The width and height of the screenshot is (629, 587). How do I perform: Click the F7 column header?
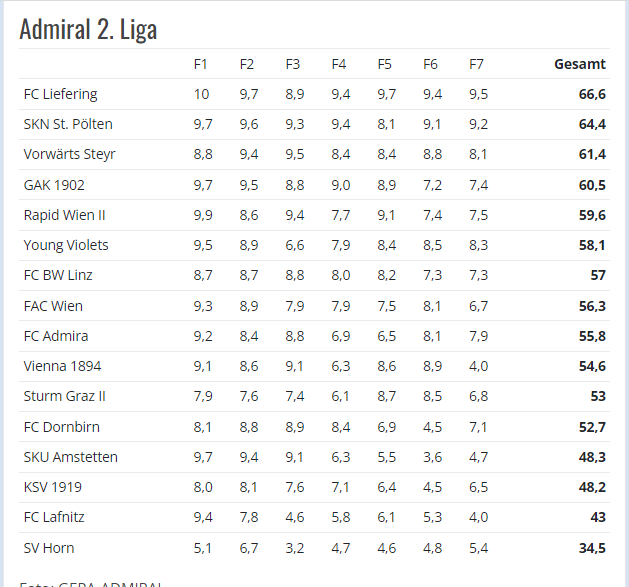click(x=476, y=64)
